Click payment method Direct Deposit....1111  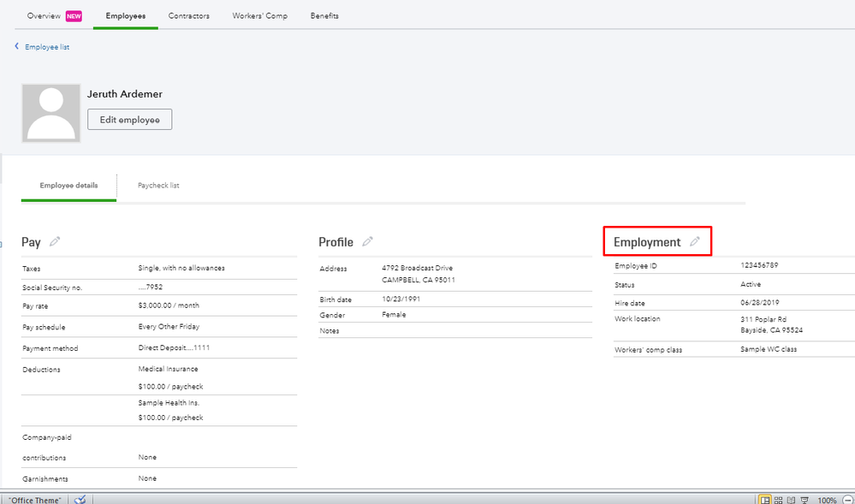174,347
